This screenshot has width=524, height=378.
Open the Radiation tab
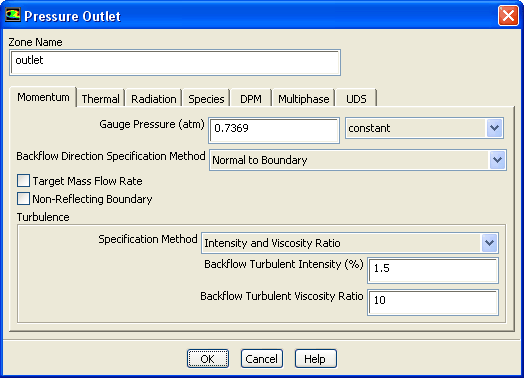click(154, 99)
